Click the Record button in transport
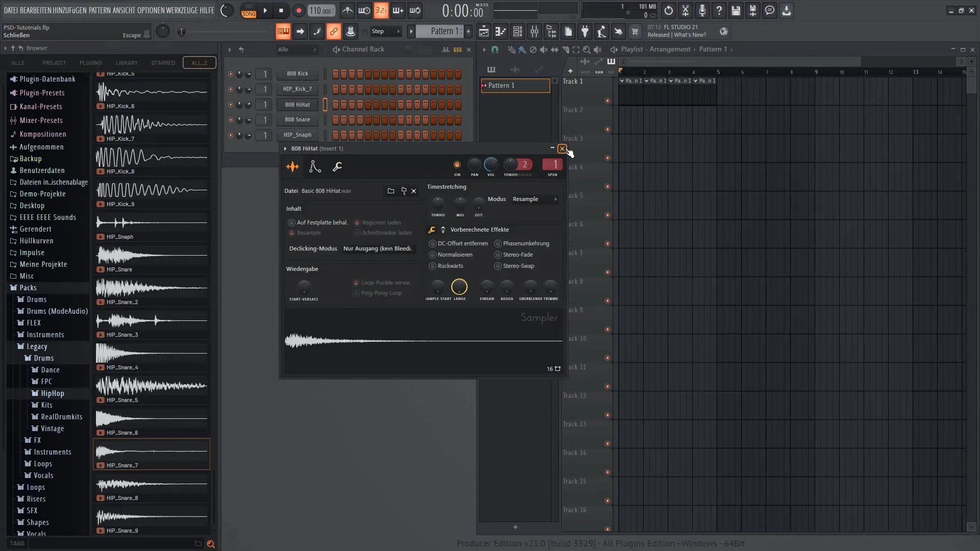 (x=299, y=11)
